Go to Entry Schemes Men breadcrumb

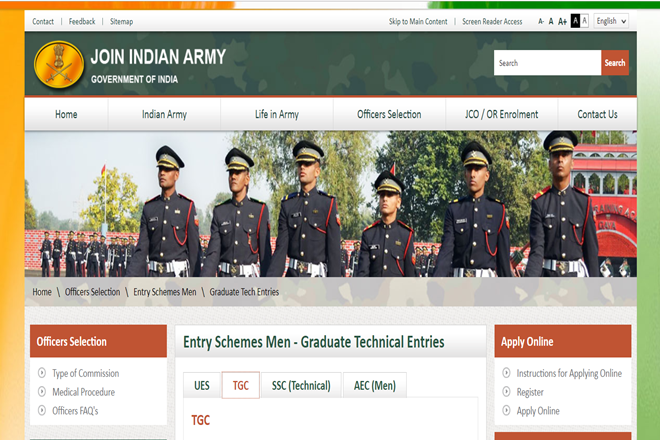tap(165, 292)
